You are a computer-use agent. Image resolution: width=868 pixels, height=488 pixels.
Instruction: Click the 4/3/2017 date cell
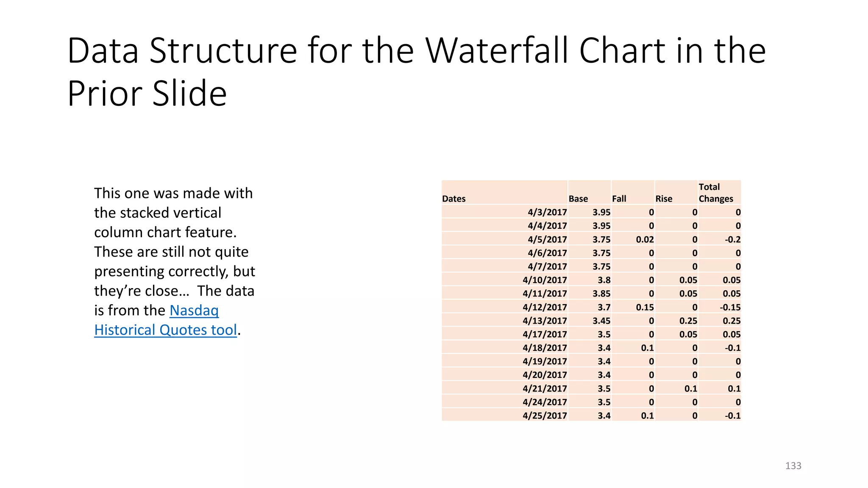pos(547,212)
